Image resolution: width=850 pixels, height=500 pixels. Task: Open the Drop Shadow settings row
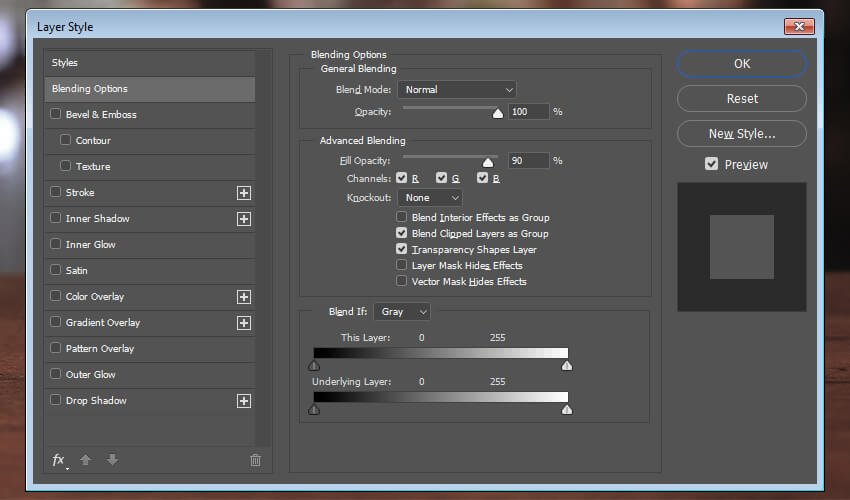(150, 401)
